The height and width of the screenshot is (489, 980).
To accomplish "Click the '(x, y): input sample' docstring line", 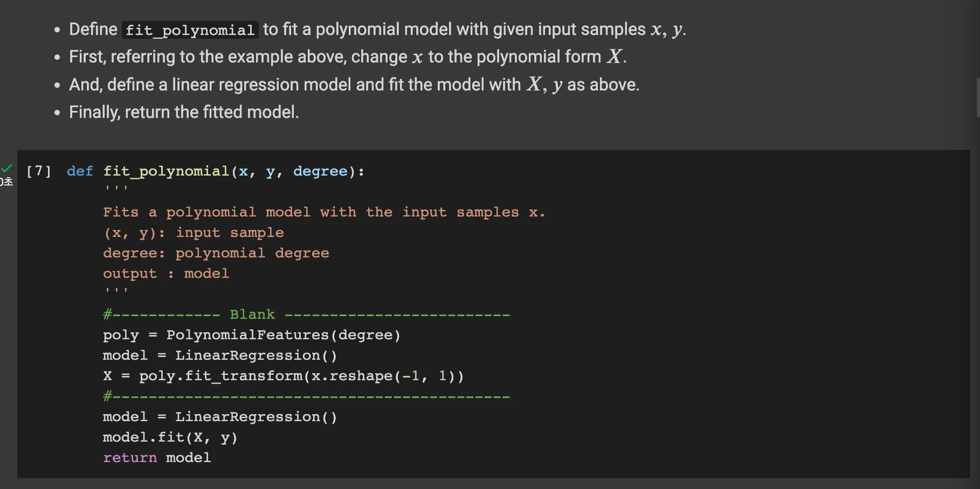I will point(194,233).
